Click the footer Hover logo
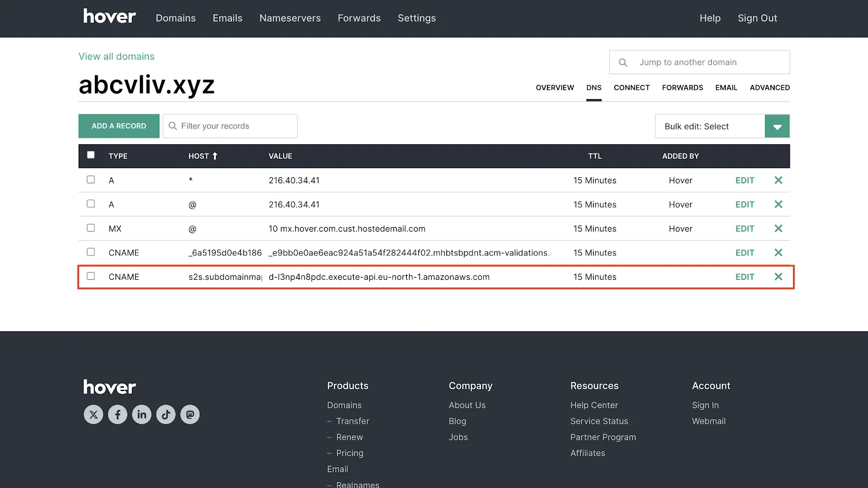Image resolution: width=868 pixels, height=488 pixels. tap(109, 387)
